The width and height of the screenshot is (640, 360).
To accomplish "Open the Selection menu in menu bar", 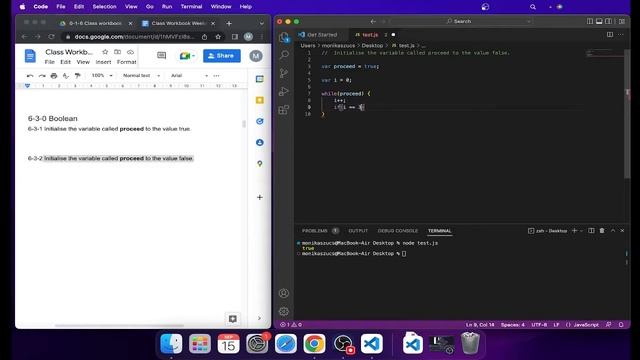I will 104,7.
